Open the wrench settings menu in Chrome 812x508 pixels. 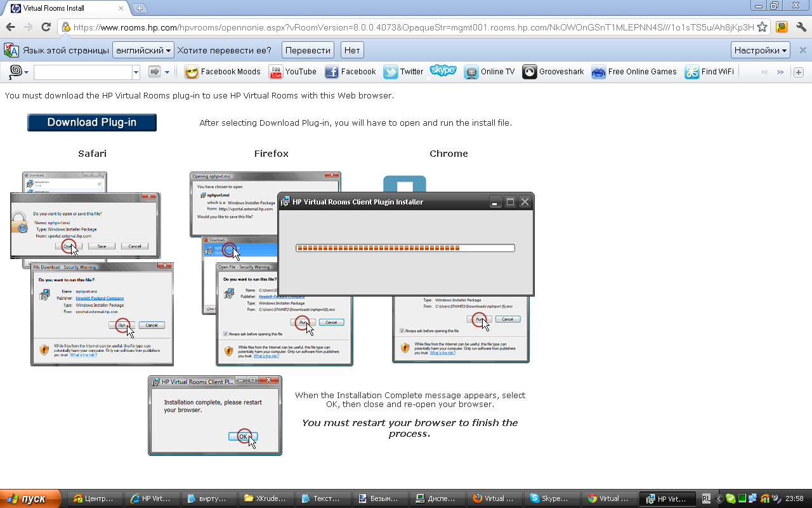pos(801,27)
